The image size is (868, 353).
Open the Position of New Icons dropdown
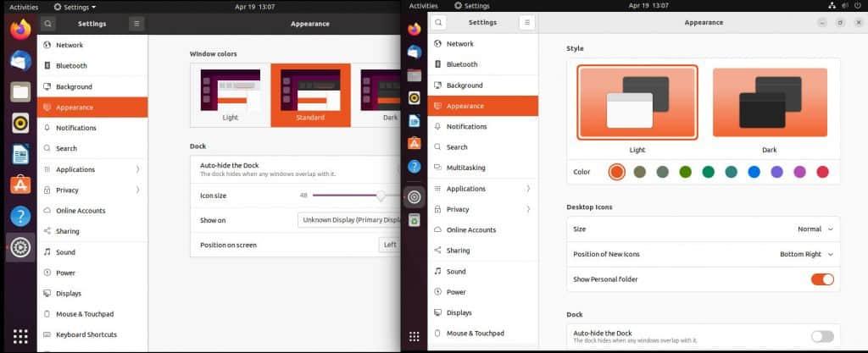click(x=806, y=254)
